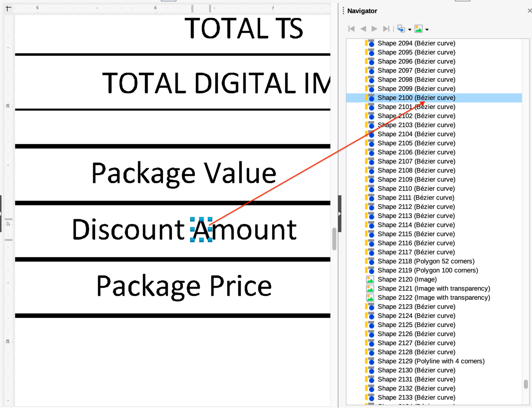Go to First Page in Navigator
The height and width of the screenshot is (408, 532).
(x=351, y=29)
